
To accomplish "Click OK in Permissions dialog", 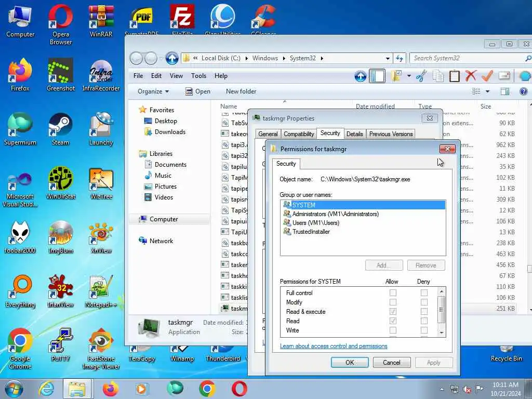I will click(x=350, y=362).
